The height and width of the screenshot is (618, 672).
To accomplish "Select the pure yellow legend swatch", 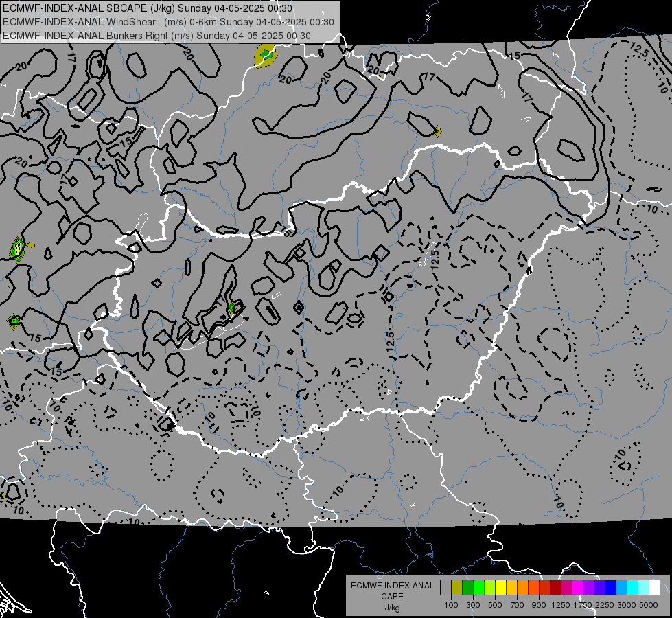I will coord(500,588).
